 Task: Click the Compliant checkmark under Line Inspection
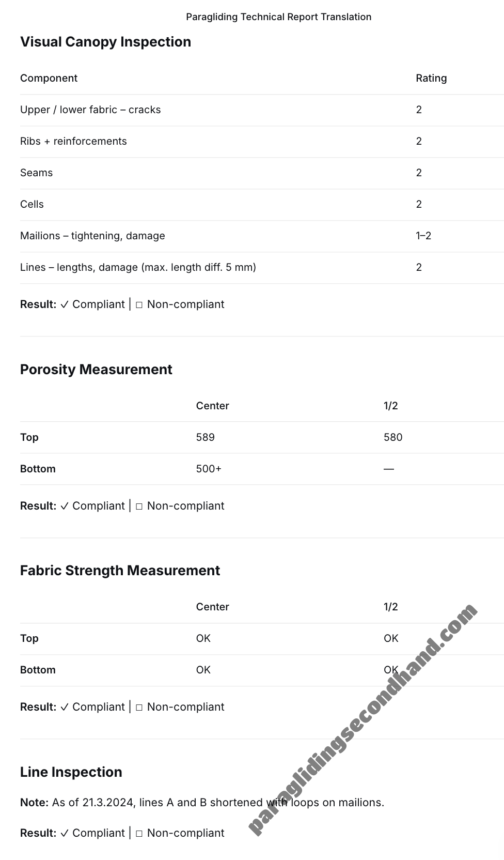pos(65,833)
